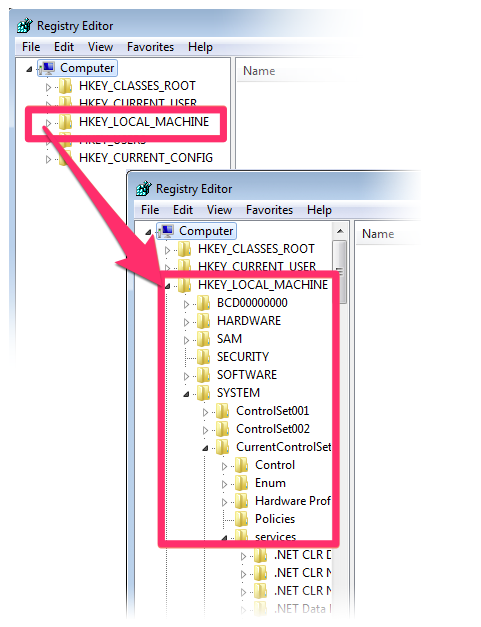The width and height of the screenshot is (481, 627).
Task: Click the SECURITY folder icon
Action: 204,357
